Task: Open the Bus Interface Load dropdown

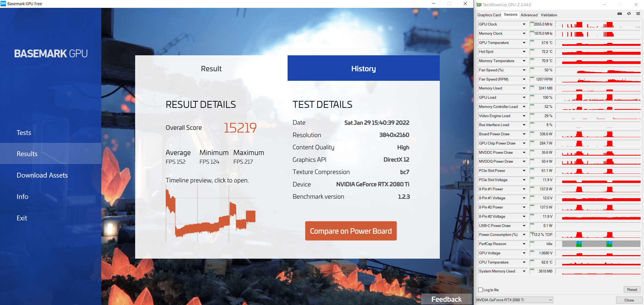Action: coord(524,125)
